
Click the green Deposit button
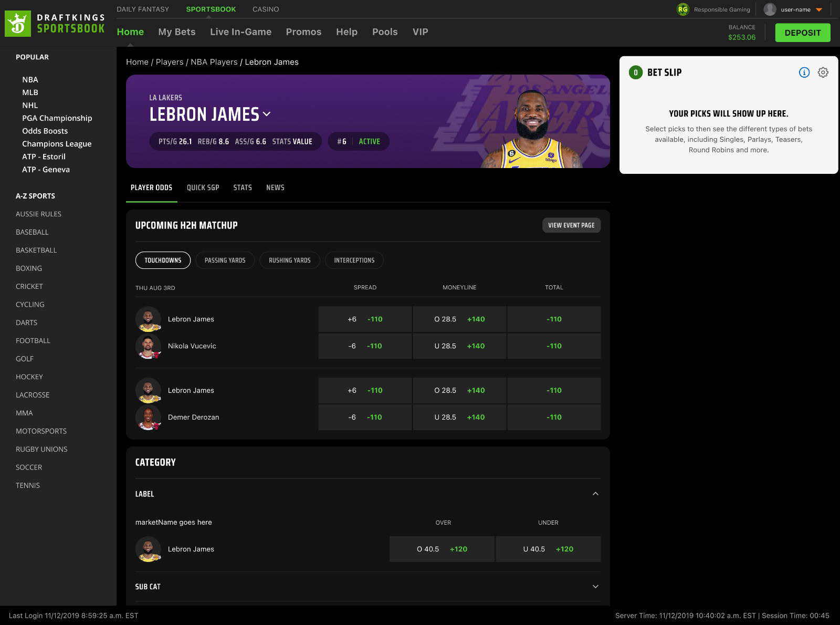(803, 33)
